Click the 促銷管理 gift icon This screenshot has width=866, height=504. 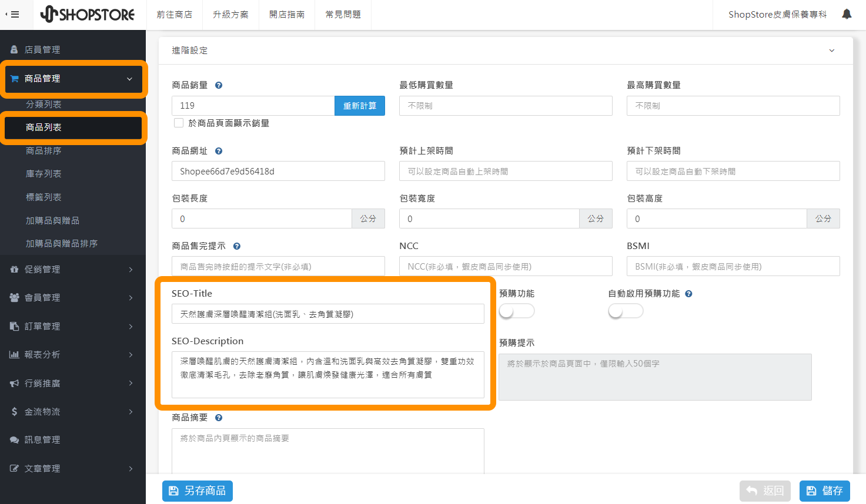click(x=14, y=270)
